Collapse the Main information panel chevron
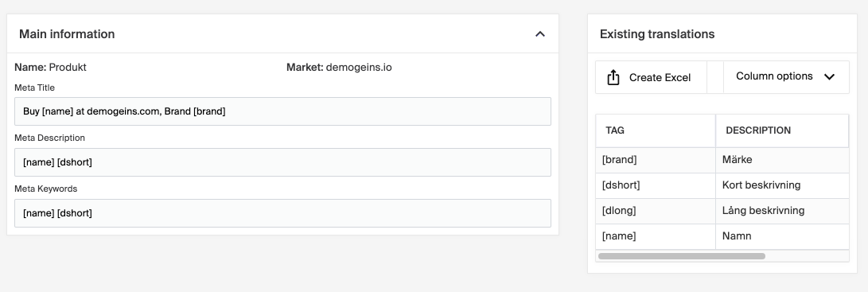This screenshot has height=292, width=868. 540,34
